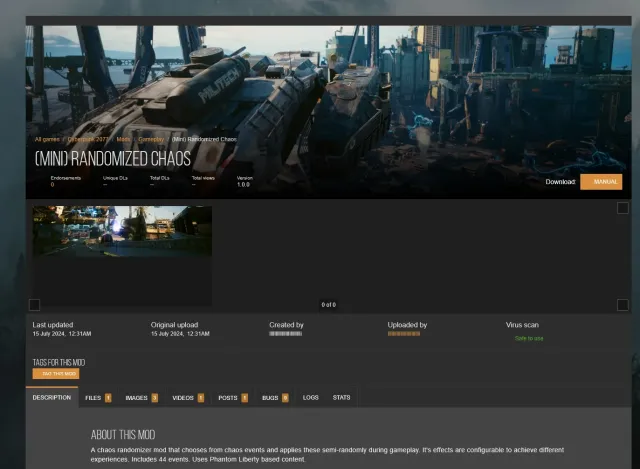Screen dimensions: 640x469
Task: Click the Safe to use virus scan link
Action: pos(529,338)
